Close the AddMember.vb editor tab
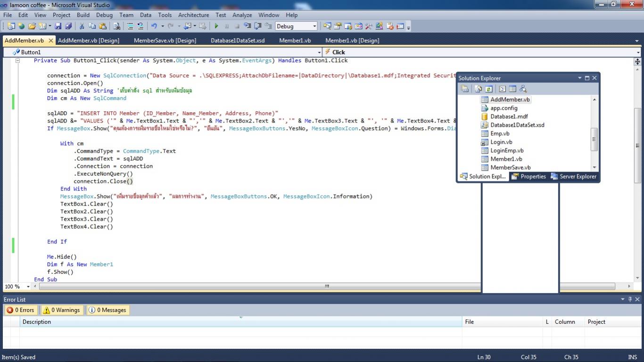Image resolution: width=644 pixels, height=362 pixels. 51,41
